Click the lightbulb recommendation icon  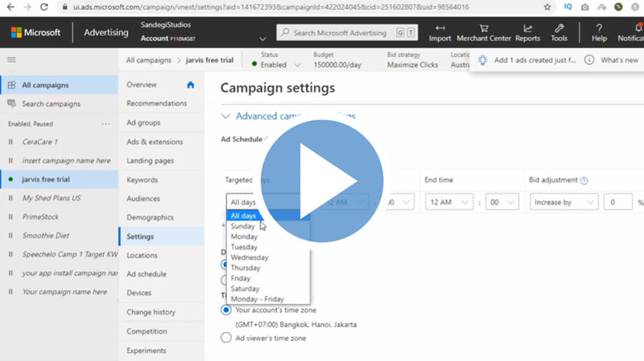[x=482, y=60]
